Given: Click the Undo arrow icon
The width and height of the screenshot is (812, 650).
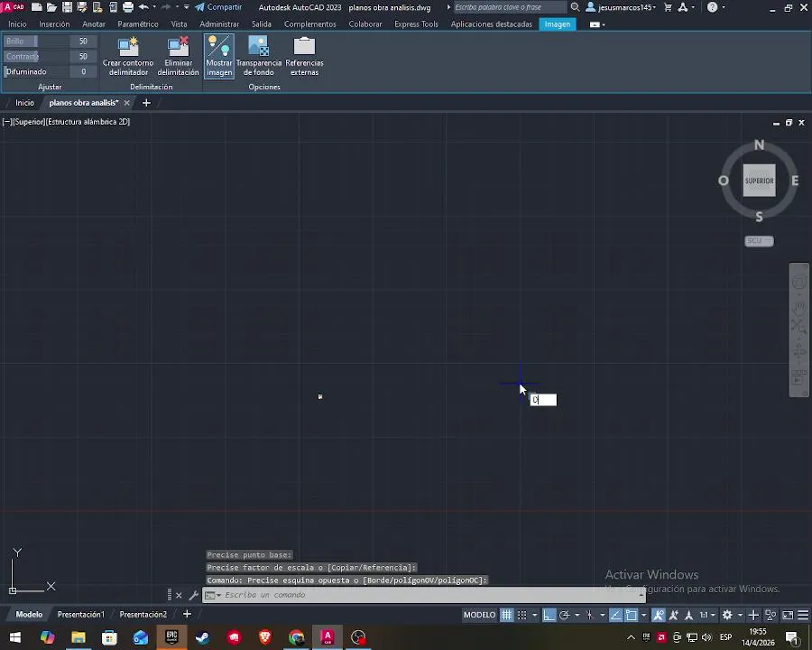Looking at the screenshot, I should click(144, 7).
